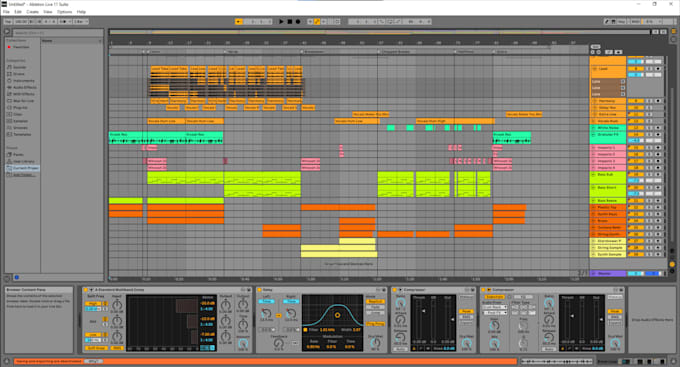The height and width of the screenshot is (367, 680).
Task: Click the Delay Feedback knob
Action: pos(278,343)
